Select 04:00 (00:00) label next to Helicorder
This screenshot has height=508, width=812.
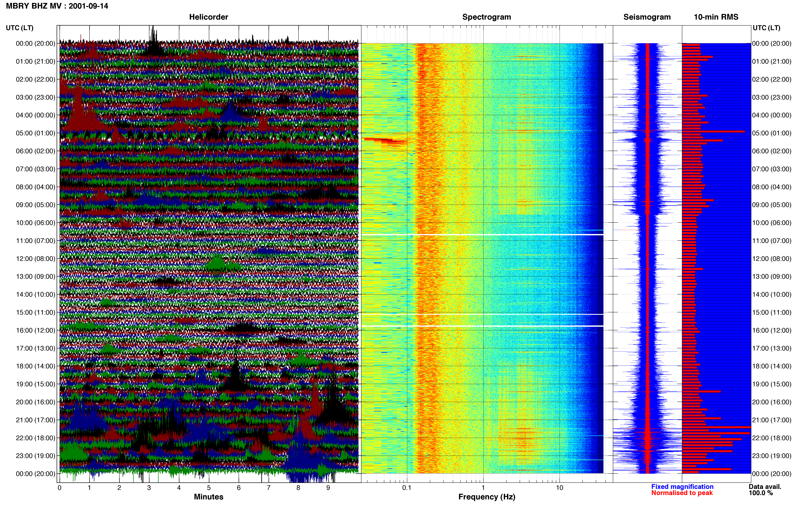36,115
